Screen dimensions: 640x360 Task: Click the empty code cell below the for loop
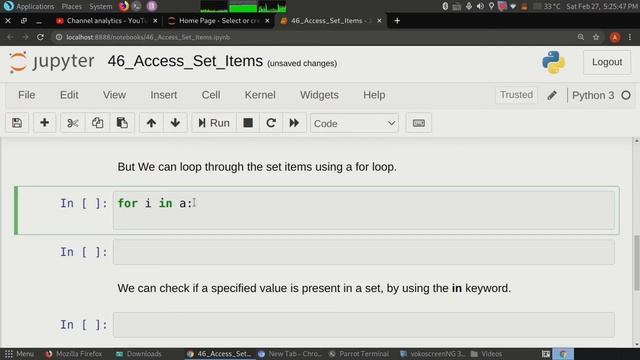coord(364,252)
